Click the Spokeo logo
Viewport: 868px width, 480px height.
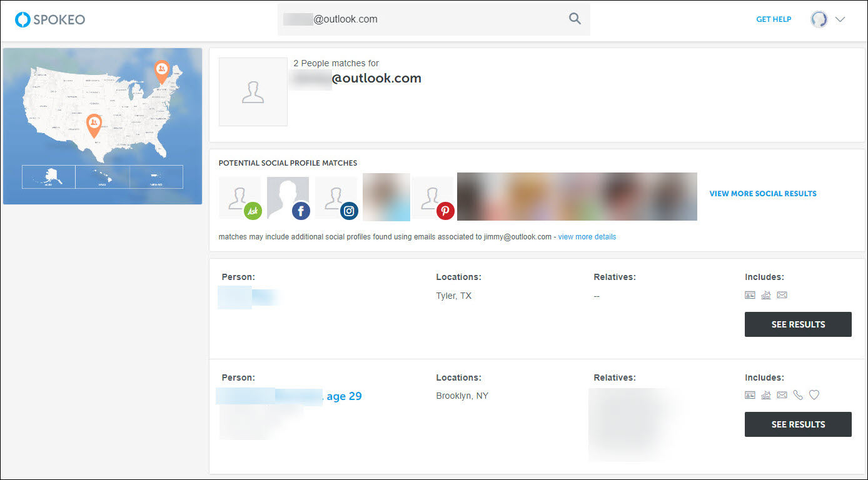pos(50,19)
